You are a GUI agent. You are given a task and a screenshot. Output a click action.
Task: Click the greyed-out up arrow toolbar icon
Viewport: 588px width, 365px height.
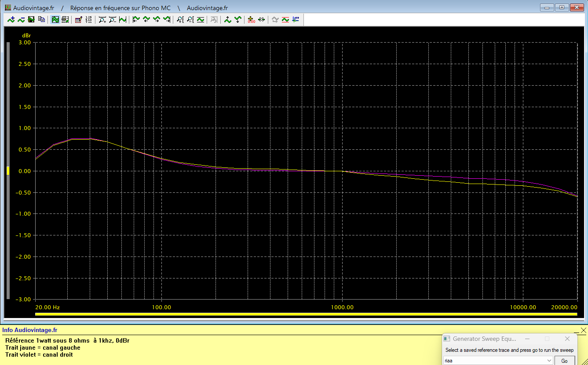tap(275, 19)
